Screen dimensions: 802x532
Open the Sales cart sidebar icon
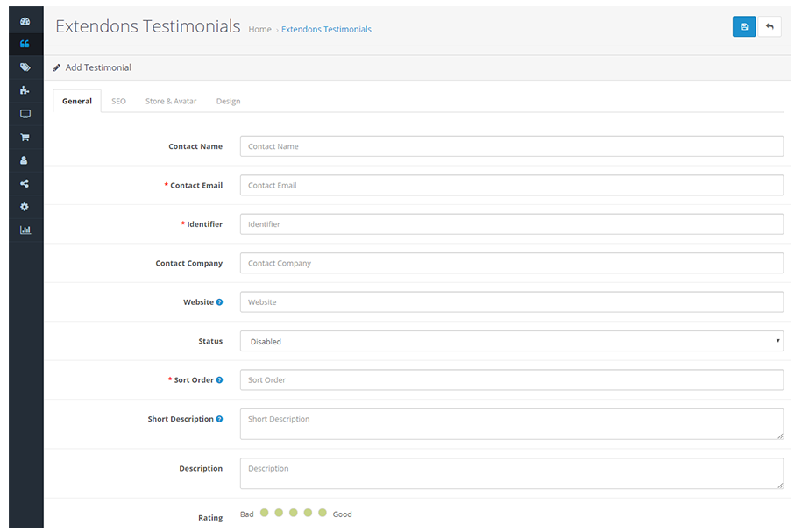point(25,137)
